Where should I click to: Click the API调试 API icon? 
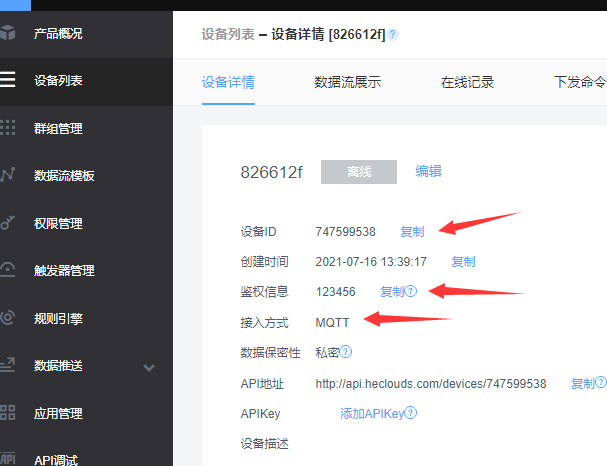tap(7, 459)
